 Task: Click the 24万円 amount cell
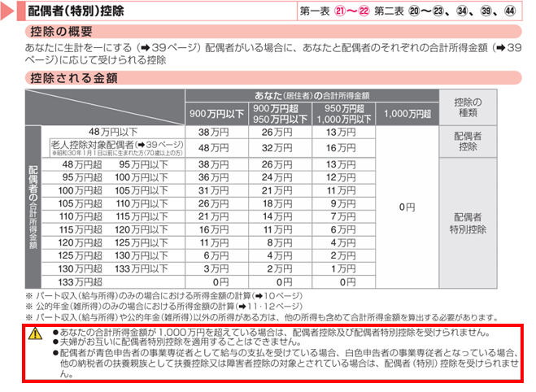(281, 177)
